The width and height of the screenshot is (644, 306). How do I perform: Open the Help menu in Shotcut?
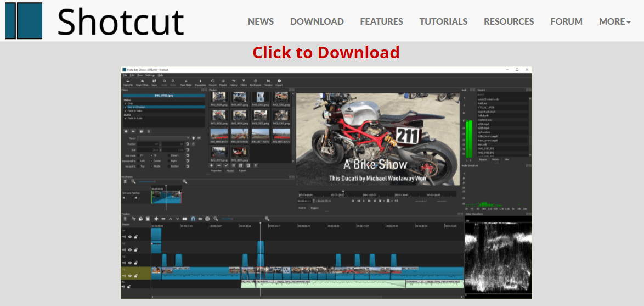pyautogui.click(x=160, y=75)
